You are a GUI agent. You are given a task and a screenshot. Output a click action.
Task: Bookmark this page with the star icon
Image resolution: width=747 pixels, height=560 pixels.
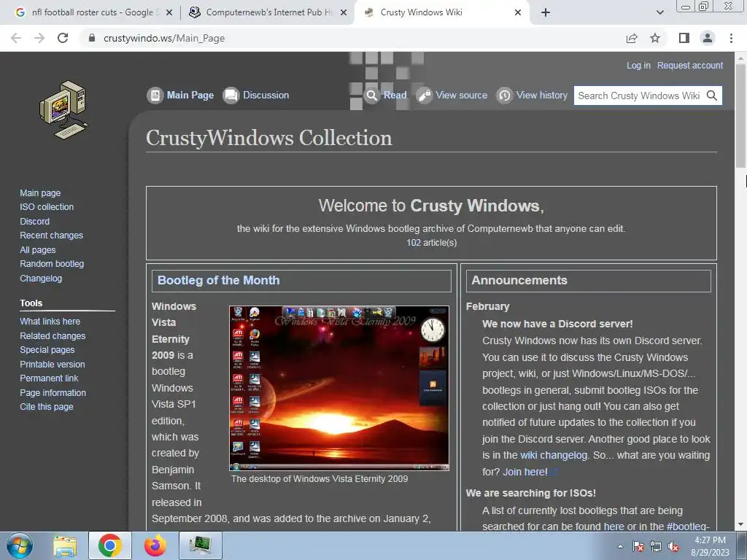point(655,38)
